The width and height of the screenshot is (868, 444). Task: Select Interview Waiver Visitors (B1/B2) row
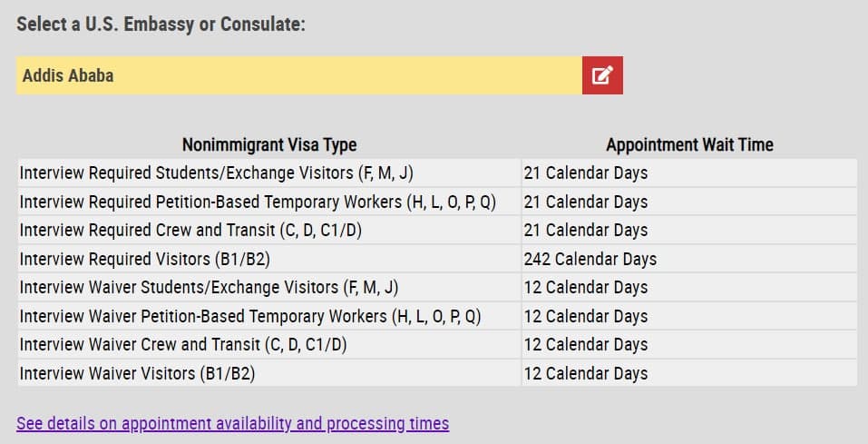[x=437, y=373]
